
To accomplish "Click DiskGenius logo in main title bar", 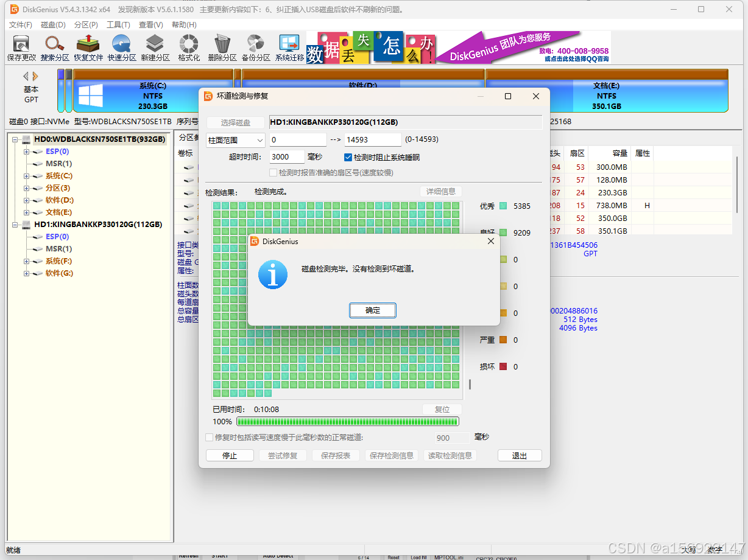I will (x=13, y=10).
